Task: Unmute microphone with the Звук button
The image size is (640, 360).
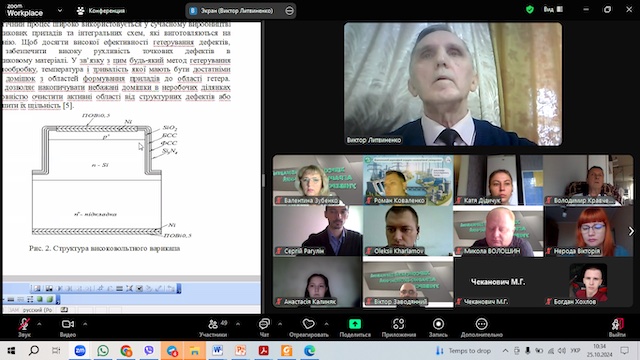Action: tap(24, 327)
